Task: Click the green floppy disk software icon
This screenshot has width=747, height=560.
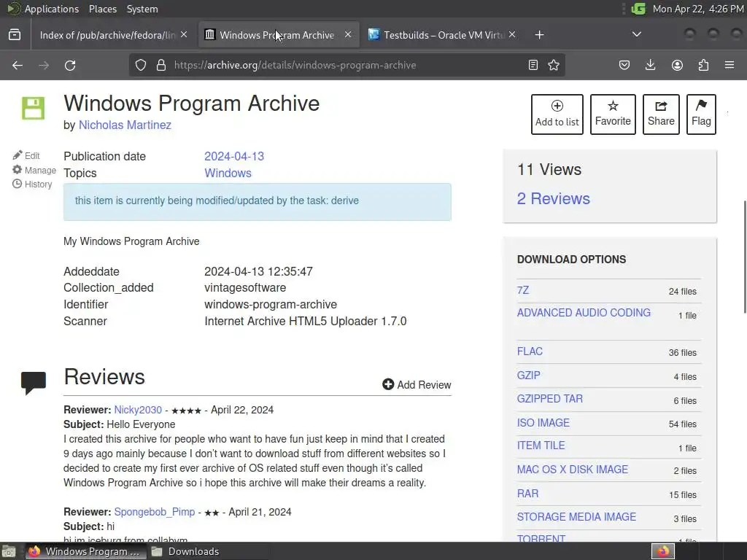Action: (34, 108)
